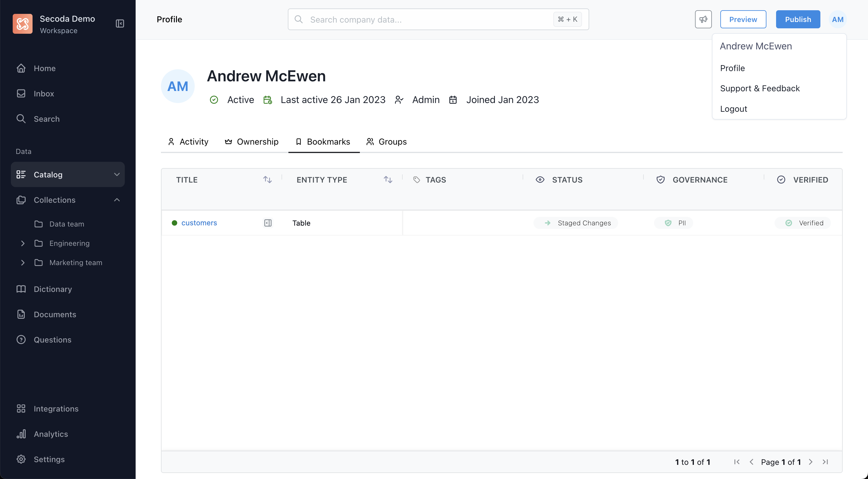
Task: Sort by the Title column arrows
Action: click(268, 180)
